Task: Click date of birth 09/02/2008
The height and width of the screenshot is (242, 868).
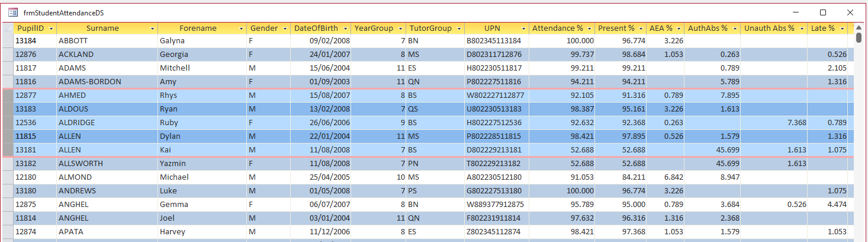Action: (320, 41)
